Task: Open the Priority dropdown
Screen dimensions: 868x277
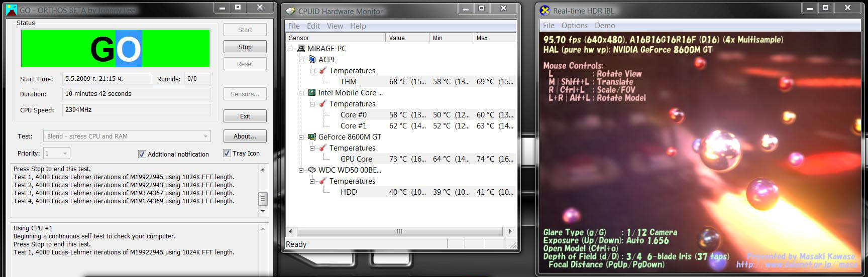Action: 57,153
